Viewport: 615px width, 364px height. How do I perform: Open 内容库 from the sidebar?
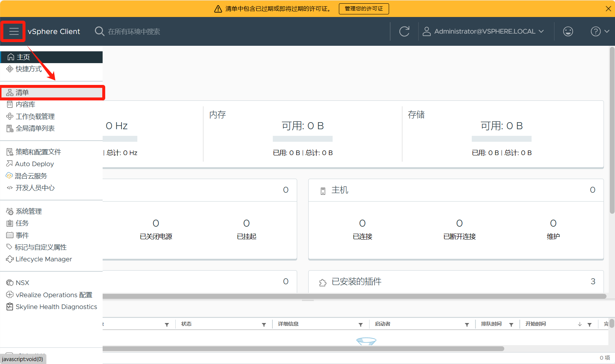coord(25,104)
